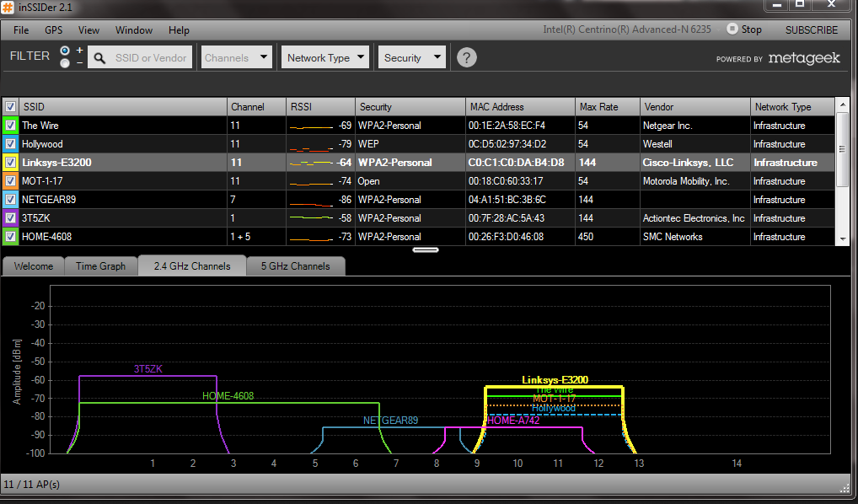The image size is (858, 504).
Task: Sort by the Vendor column header
Action: tap(695, 107)
